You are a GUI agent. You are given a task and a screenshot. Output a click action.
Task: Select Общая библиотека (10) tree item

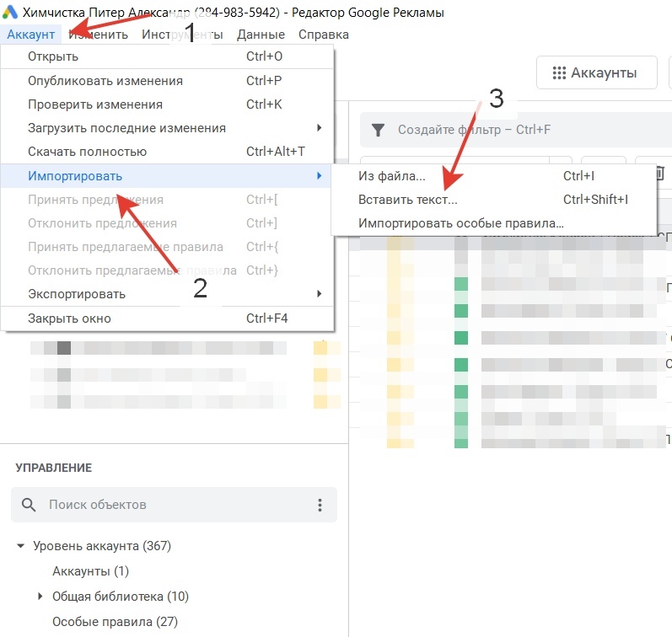coord(121,597)
